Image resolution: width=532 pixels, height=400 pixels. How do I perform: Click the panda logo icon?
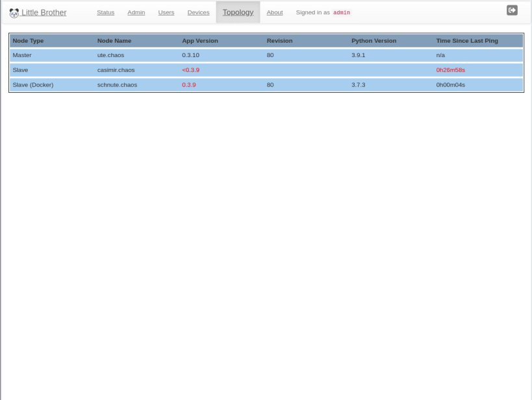pyautogui.click(x=14, y=13)
